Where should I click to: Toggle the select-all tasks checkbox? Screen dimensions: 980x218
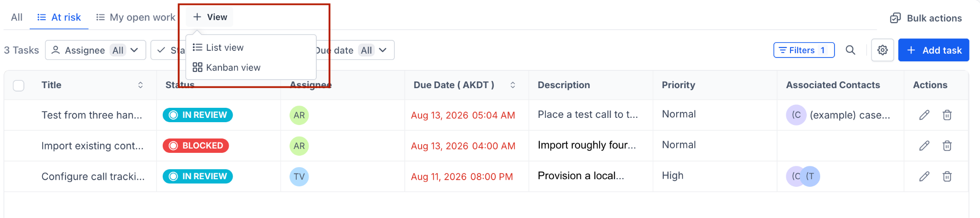tap(19, 85)
